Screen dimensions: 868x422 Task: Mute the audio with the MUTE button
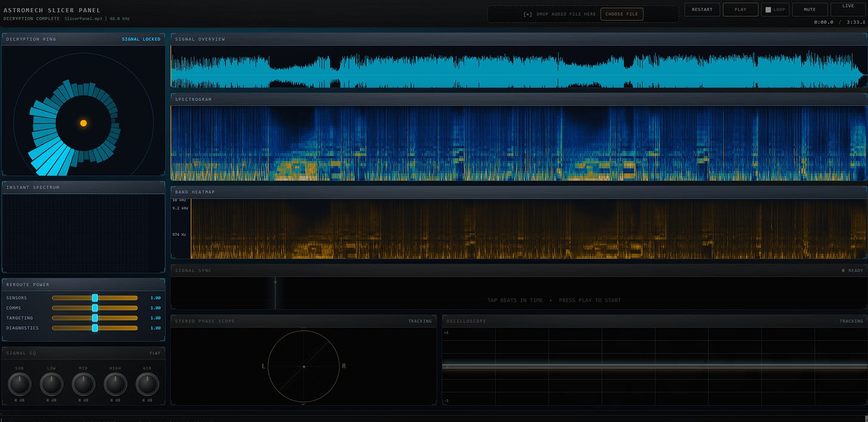[810, 10]
